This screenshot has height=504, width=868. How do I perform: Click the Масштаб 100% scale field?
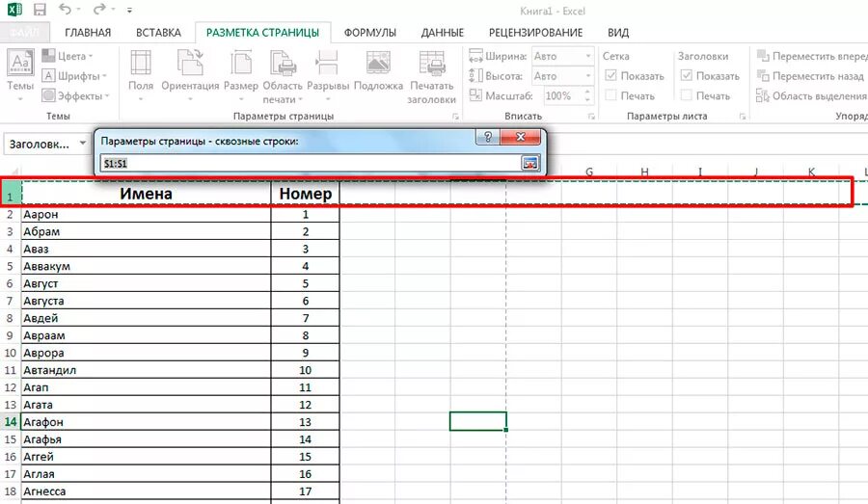click(563, 95)
